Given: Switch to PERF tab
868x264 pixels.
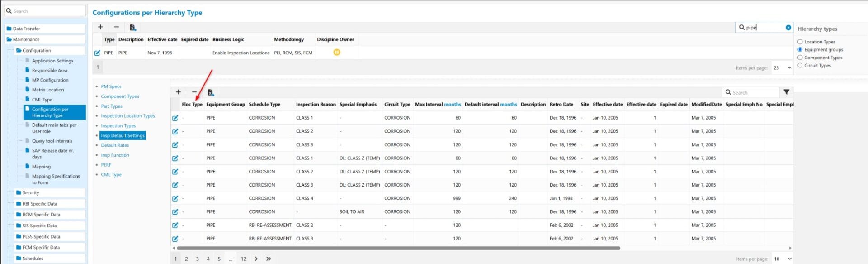Looking at the screenshot, I should click(x=106, y=165).
